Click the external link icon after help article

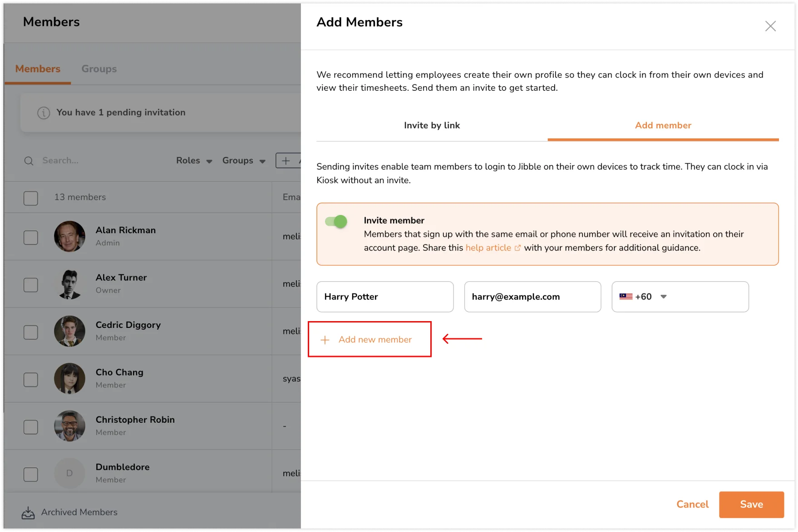(x=517, y=248)
